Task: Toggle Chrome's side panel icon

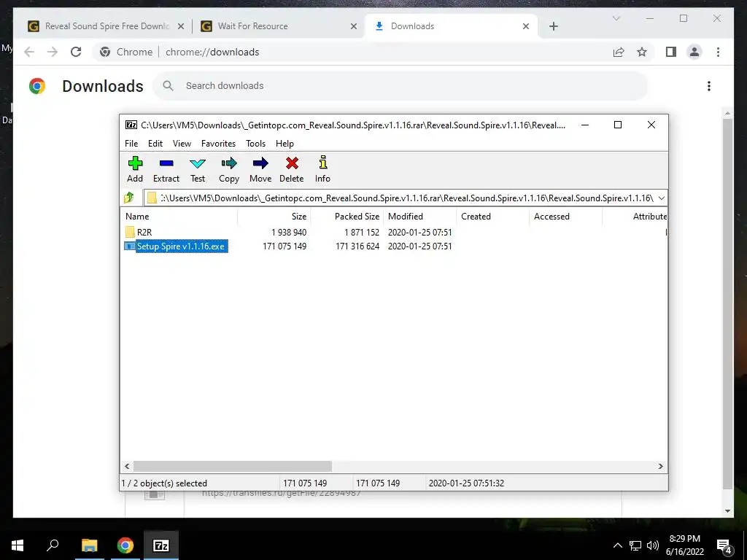Action: coord(671,52)
